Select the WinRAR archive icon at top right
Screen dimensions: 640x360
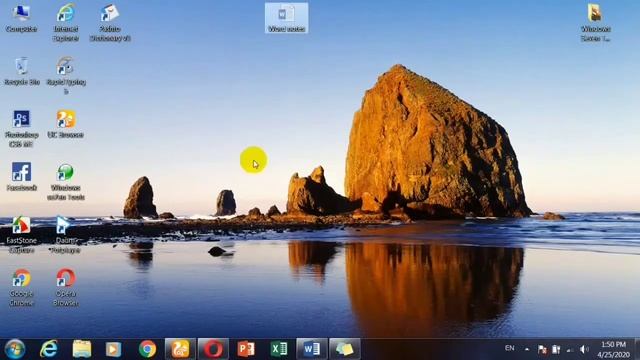pos(596,23)
